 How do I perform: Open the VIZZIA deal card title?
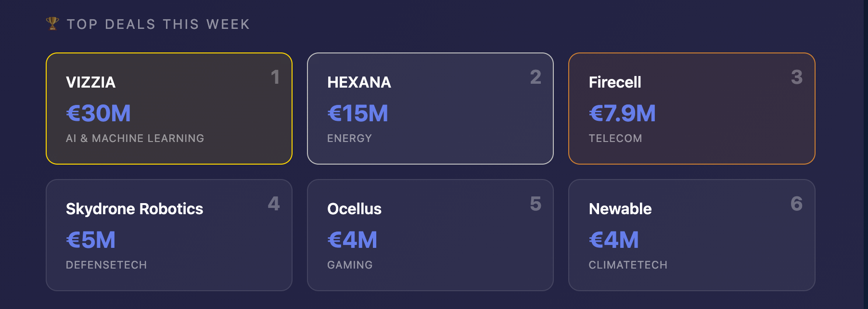coord(90,82)
